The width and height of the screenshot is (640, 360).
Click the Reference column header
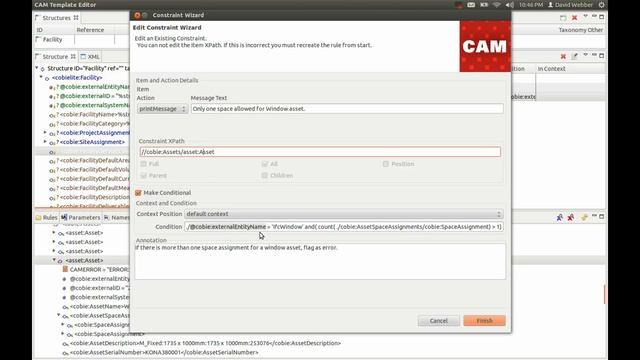pos(90,30)
